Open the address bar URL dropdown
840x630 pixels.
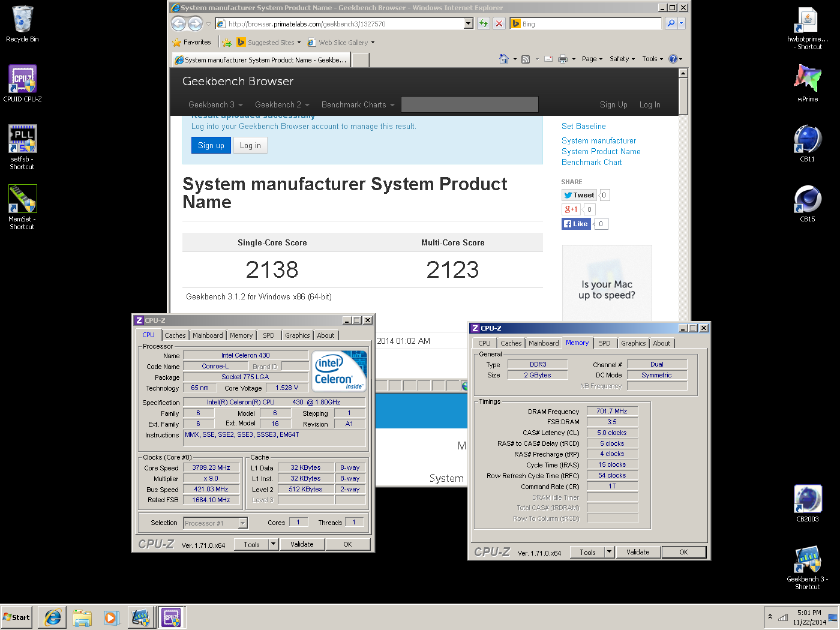(469, 23)
